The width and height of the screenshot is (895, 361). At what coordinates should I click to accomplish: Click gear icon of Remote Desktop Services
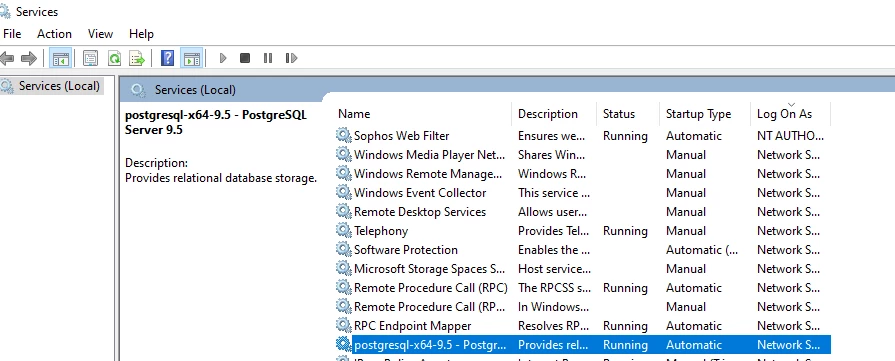tap(343, 211)
